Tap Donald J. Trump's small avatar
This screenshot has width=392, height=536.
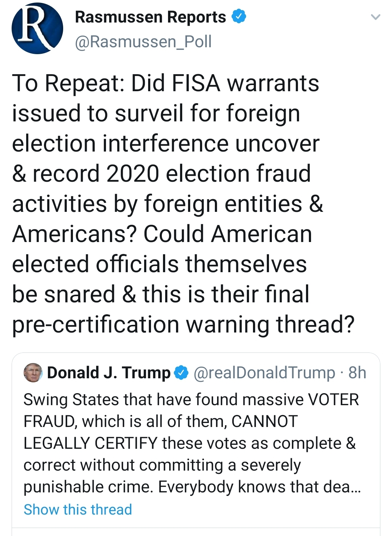coord(33,372)
